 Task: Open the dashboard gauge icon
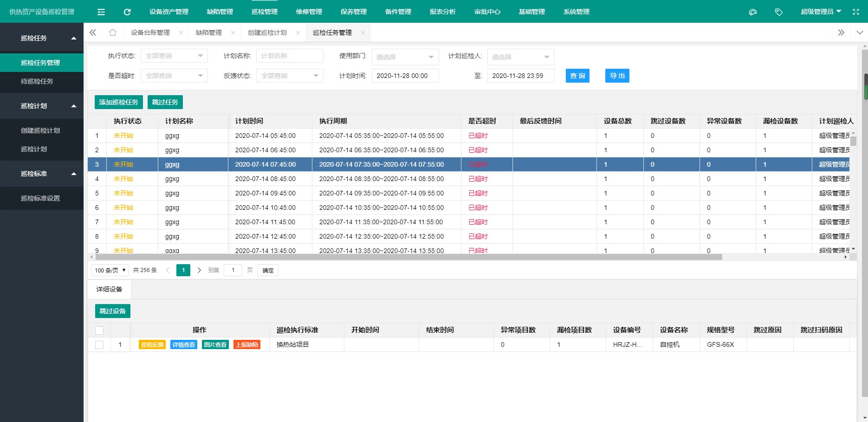coord(753,12)
